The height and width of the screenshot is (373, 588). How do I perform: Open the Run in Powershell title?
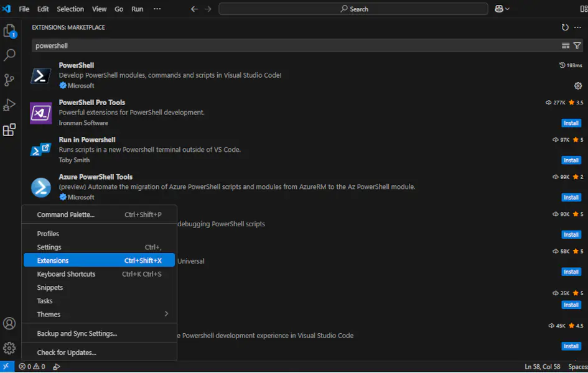[87, 140]
